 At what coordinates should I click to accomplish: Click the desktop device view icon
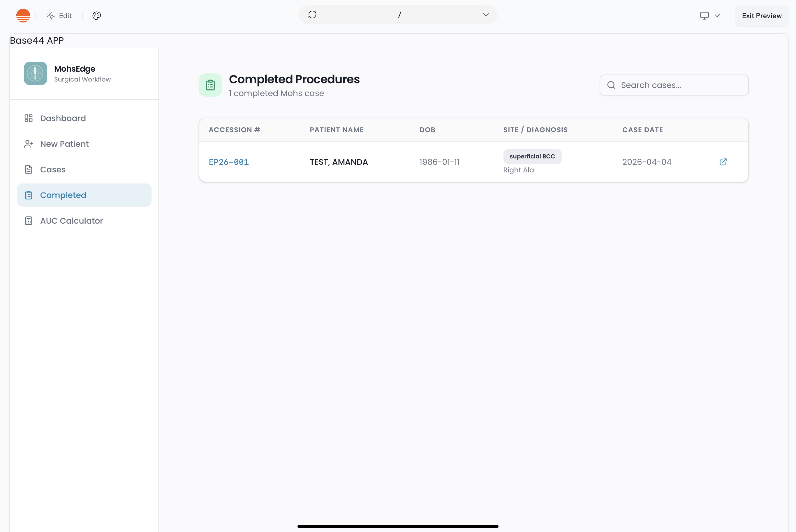[x=704, y=16]
